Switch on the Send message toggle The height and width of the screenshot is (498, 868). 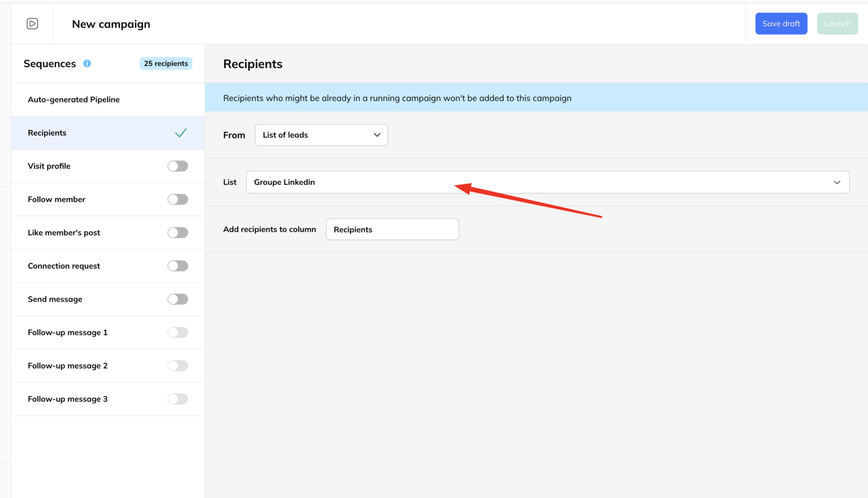[x=177, y=299]
